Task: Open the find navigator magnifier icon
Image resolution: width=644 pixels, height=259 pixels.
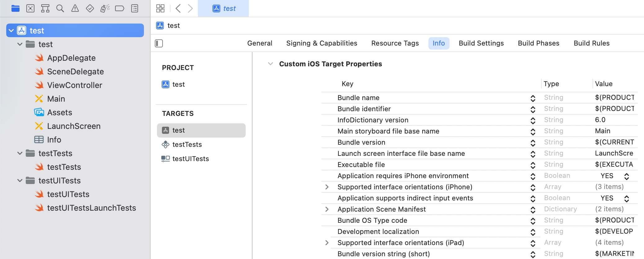Action: 60,8
